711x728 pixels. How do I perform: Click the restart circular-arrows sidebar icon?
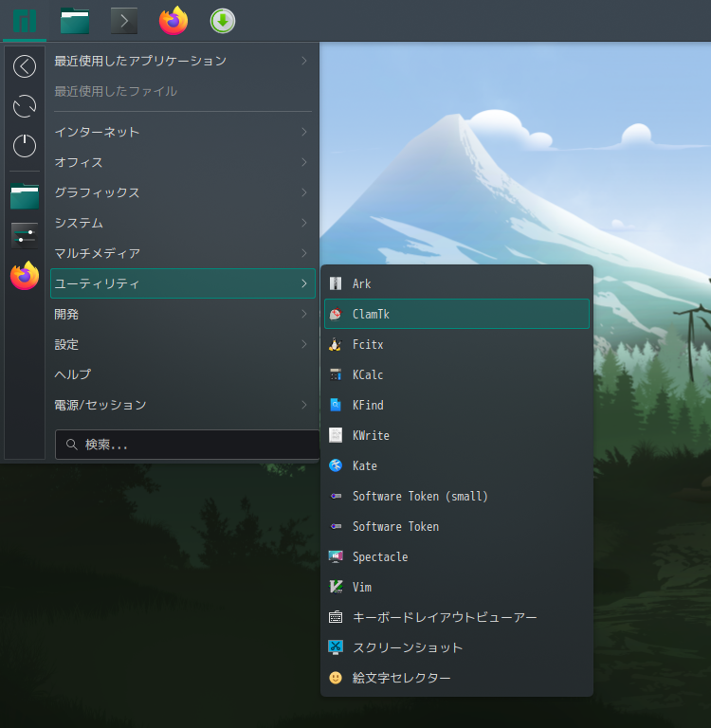[25, 106]
